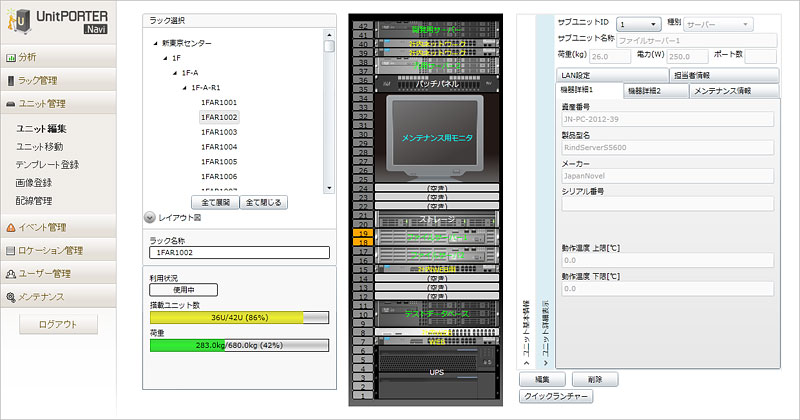The width and height of the screenshot is (800, 420).
Task: Click the 搭載ユニット数 36U/42U progress bar
Action: pos(239,317)
